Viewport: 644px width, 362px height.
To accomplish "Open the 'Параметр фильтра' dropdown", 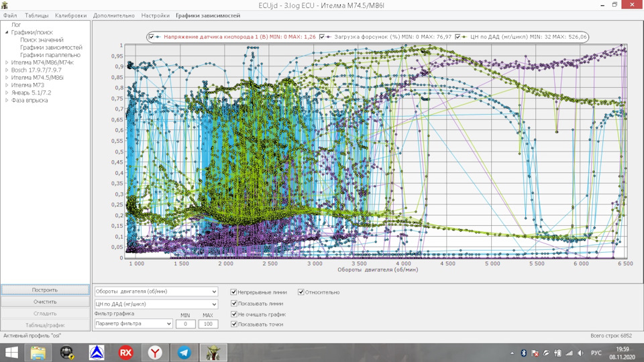I will [x=133, y=324].
